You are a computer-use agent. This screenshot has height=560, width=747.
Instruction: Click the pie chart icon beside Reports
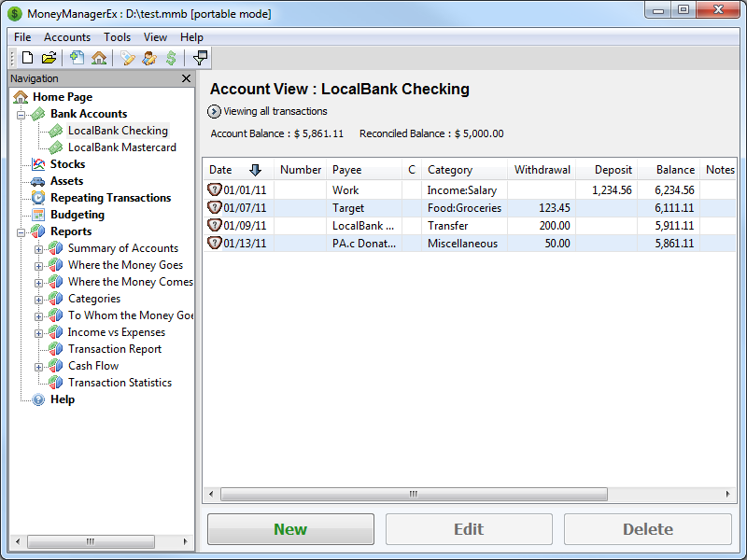click(x=38, y=231)
